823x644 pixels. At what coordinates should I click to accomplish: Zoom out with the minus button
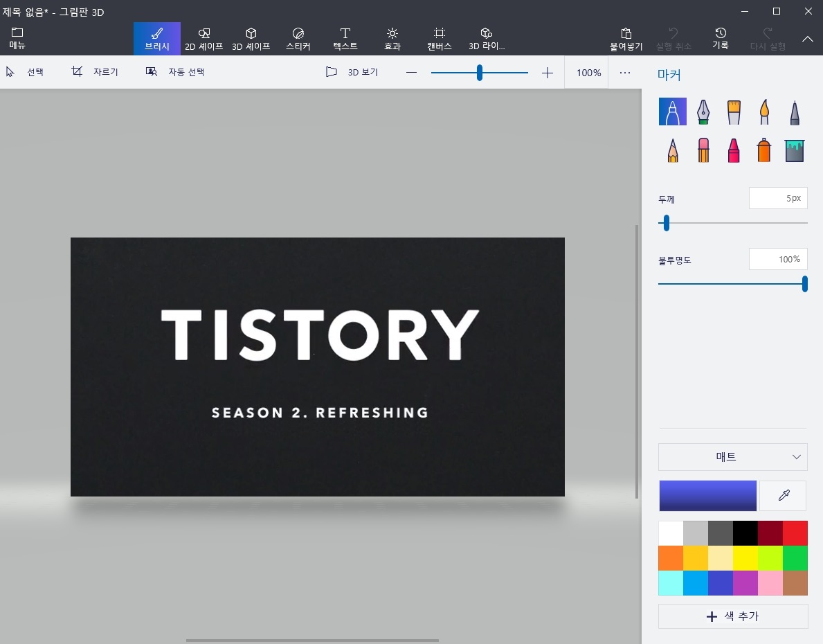click(x=411, y=73)
